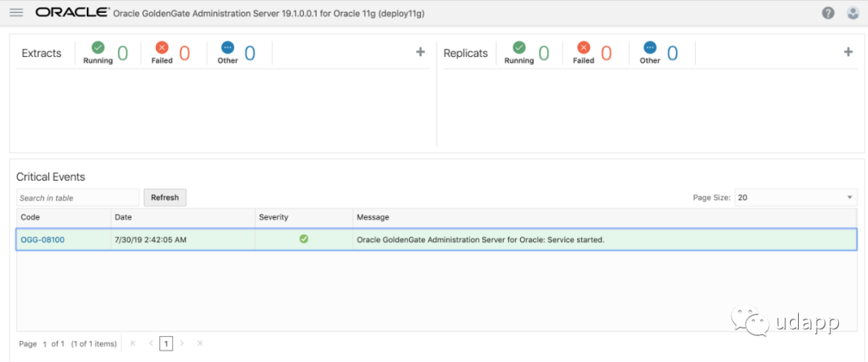Expand the Page Size dropdown

point(795,197)
